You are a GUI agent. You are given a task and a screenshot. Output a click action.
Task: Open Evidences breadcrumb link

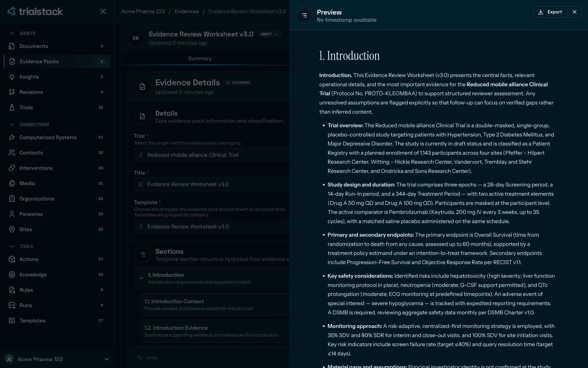tap(187, 11)
